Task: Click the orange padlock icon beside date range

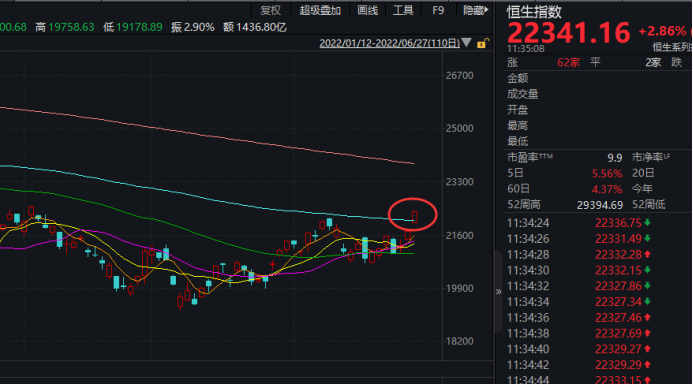Action: [483, 43]
